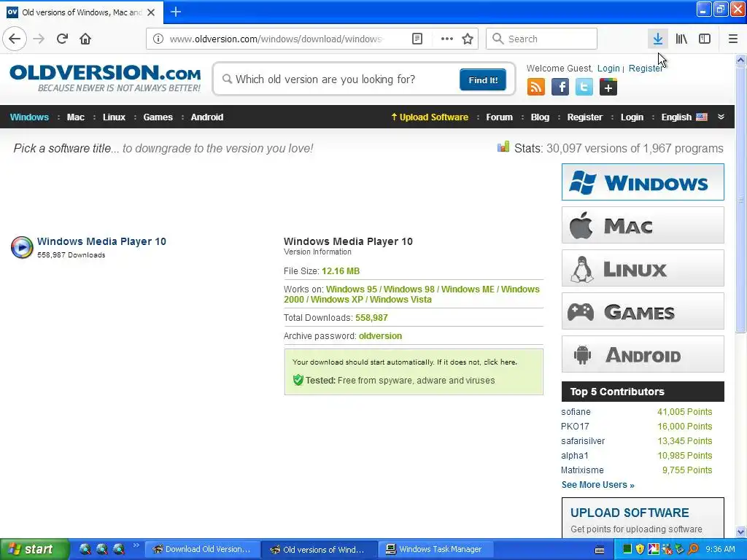Click security shield icon in system tray

[640, 550]
